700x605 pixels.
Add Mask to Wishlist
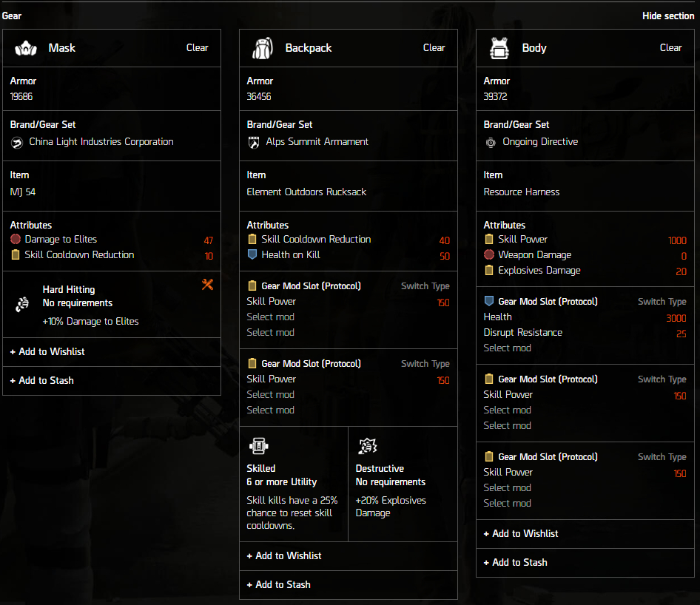[x=47, y=352]
